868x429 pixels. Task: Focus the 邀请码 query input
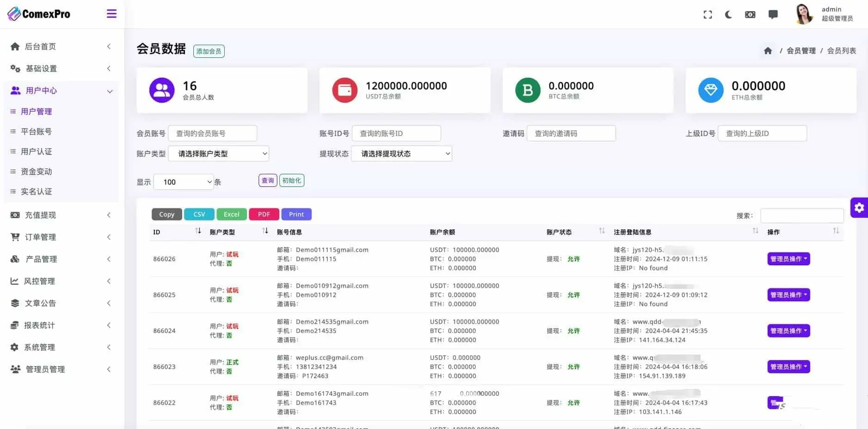[x=571, y=133]
